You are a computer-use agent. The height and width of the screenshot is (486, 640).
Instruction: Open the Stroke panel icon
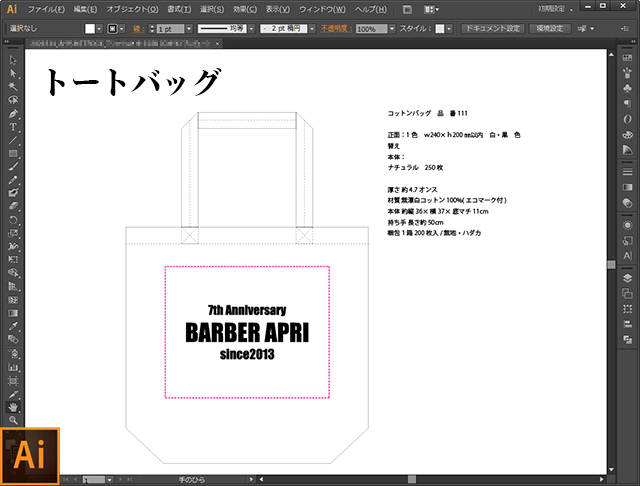point(627,172)
